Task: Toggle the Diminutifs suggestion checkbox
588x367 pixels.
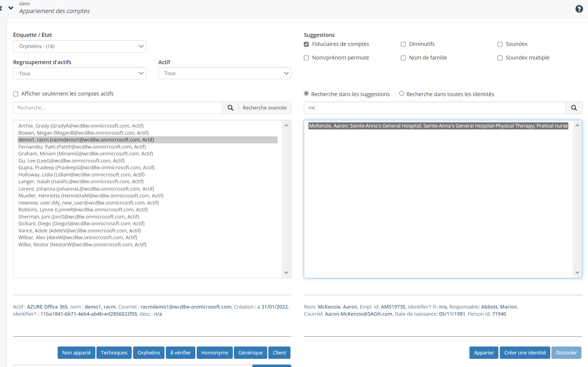Action: pyautogui.click(x=403, y=44)
